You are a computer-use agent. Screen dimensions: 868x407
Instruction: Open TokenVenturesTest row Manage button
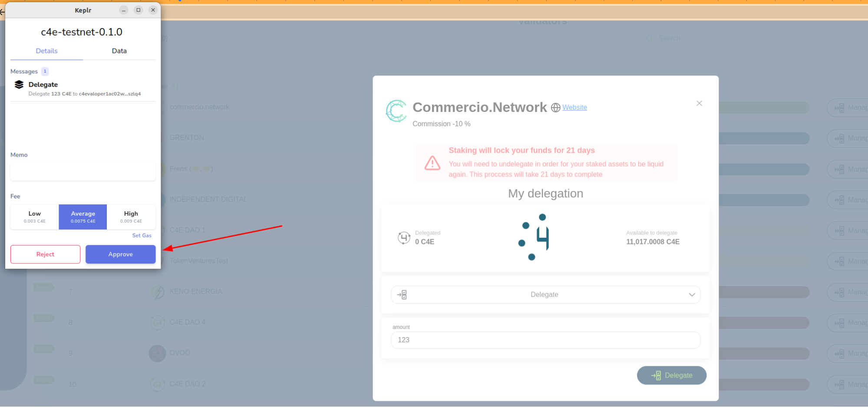[848, 262]
